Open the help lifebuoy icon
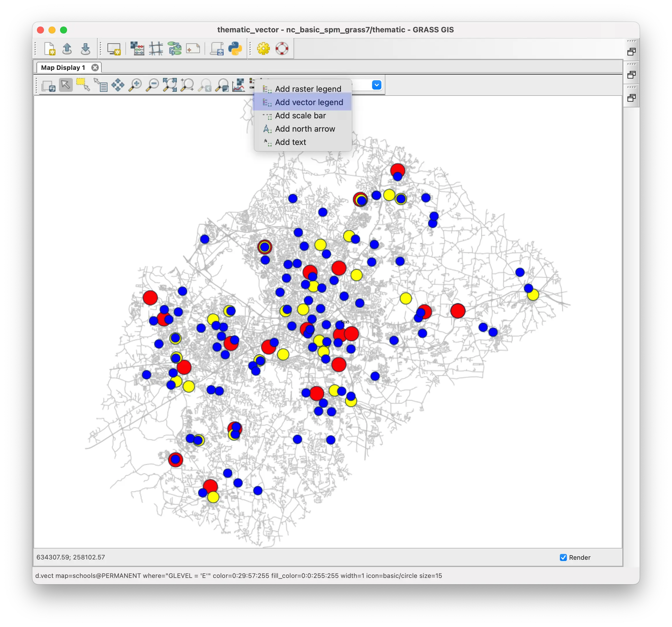The image size is (672, 627). (282, 49)
